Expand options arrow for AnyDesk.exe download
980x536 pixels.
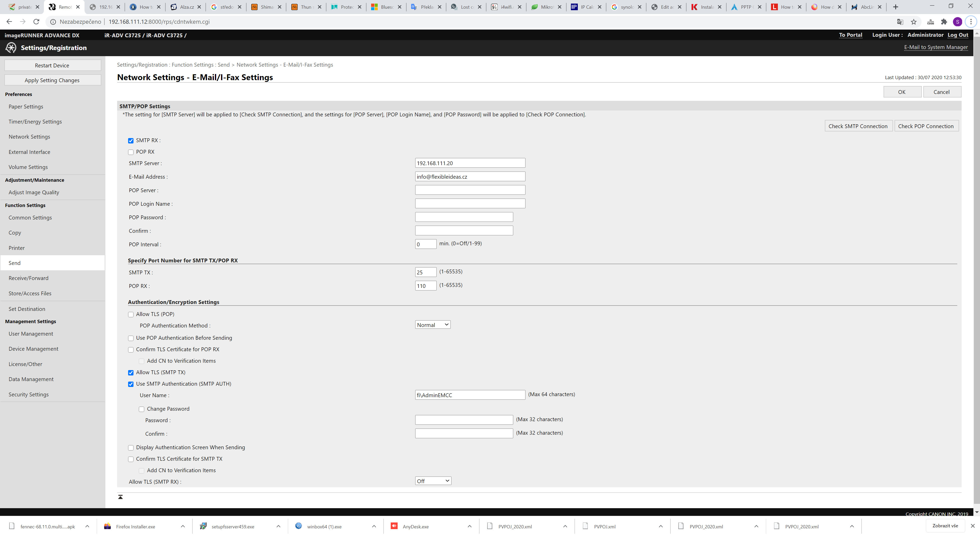470,527
